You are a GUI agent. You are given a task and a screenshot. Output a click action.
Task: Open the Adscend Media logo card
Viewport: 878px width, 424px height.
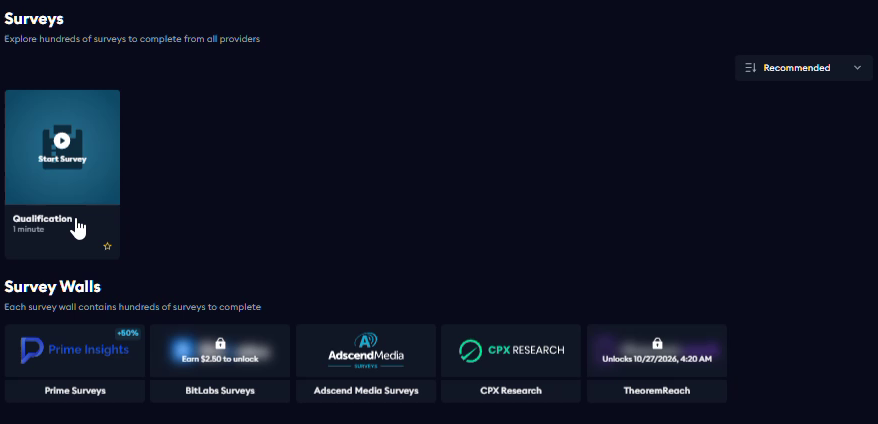[366, 351]
